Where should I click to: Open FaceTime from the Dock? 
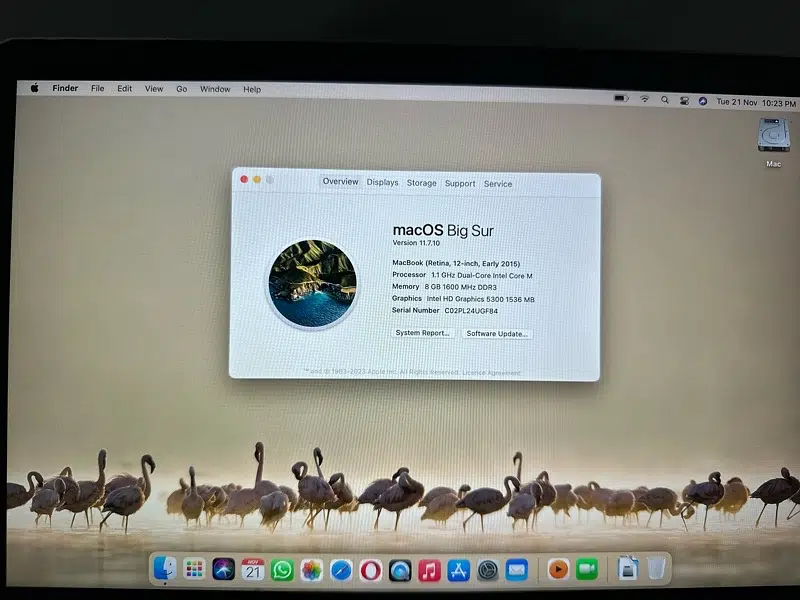587,569
